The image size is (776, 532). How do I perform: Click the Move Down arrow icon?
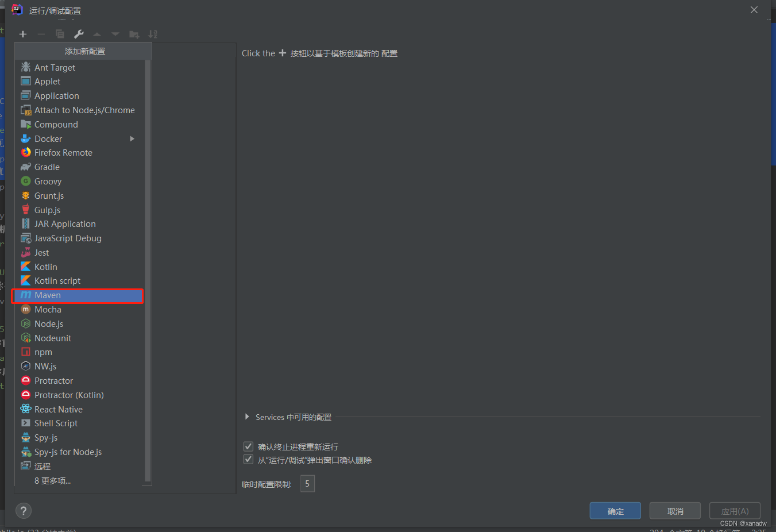point(115,34)
